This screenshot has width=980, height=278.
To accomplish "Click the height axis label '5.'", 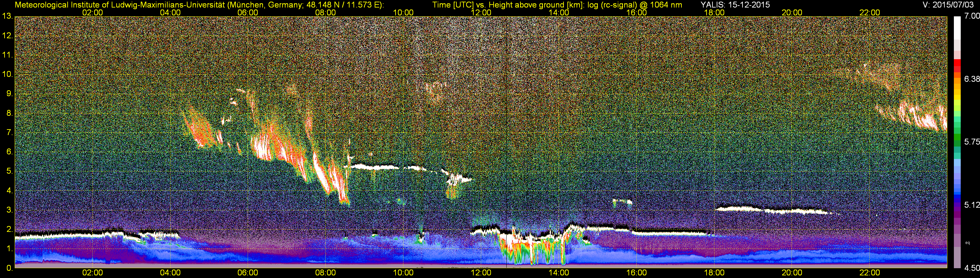I will [9, 171].
